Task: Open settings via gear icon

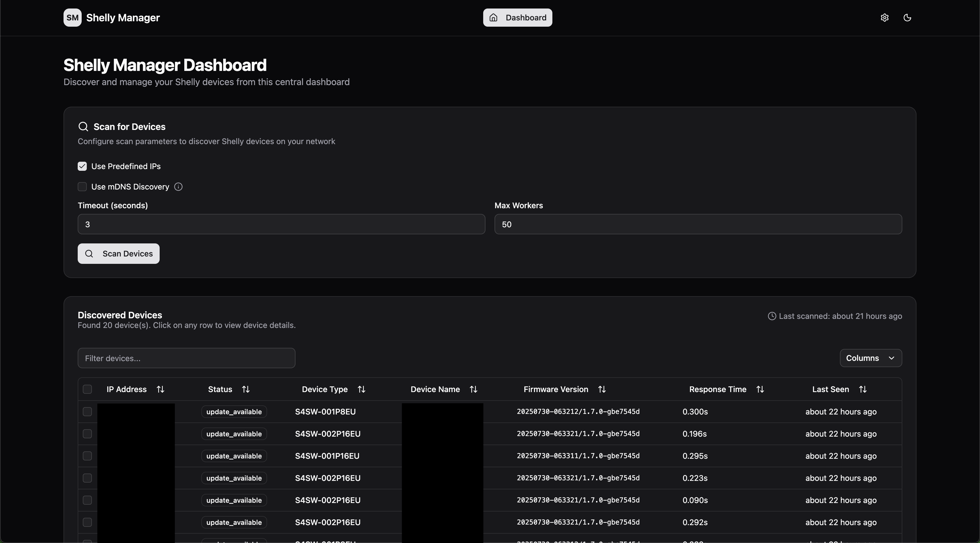Action: 884,18
